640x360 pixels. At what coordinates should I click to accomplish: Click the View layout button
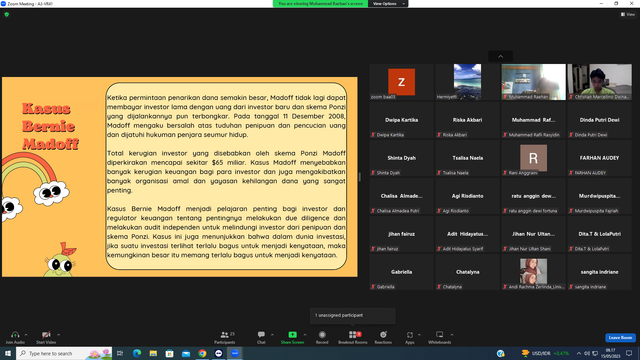click(x=628, y=14)
